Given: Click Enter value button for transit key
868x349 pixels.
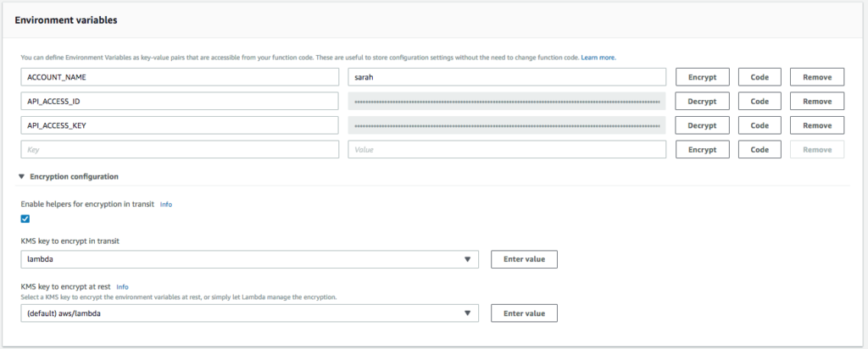Looking at the screenshot, I should [524, 259].
